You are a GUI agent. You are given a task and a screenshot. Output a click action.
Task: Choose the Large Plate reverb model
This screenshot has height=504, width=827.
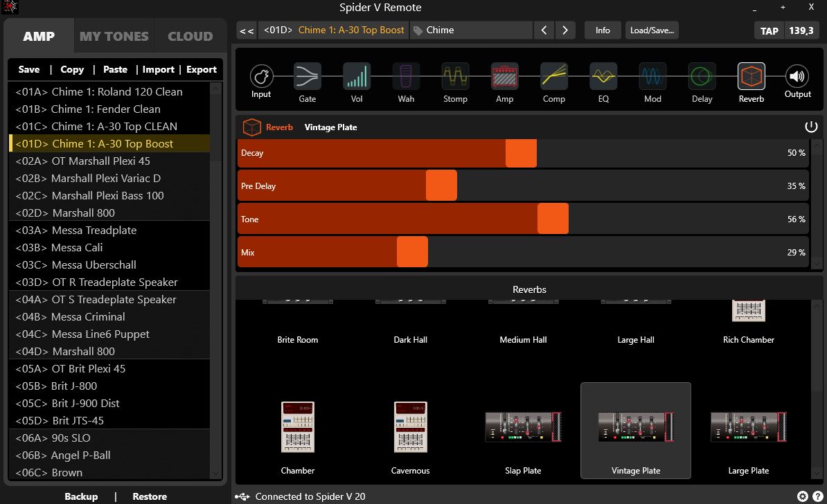(x=749, y=431)
